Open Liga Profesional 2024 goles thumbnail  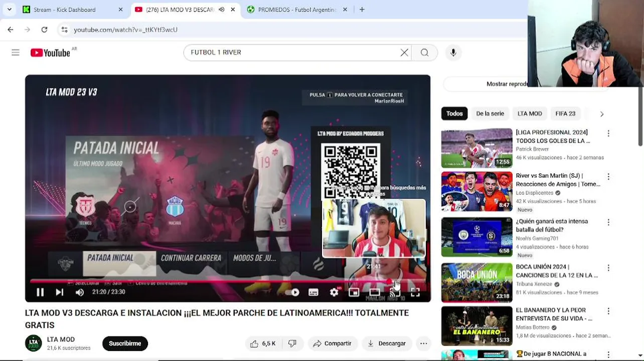tap(476, 148)
